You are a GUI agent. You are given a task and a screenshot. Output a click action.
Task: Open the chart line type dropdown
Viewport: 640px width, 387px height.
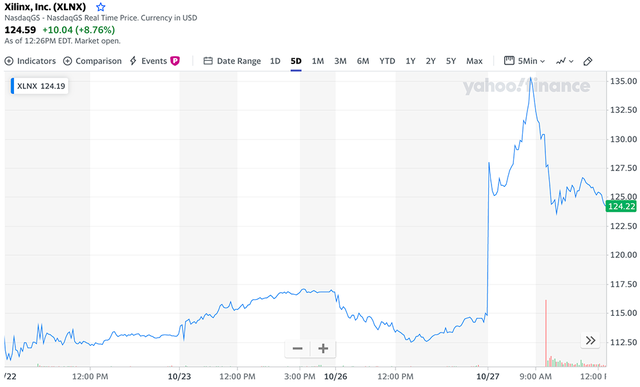click(x=564, y=61)
